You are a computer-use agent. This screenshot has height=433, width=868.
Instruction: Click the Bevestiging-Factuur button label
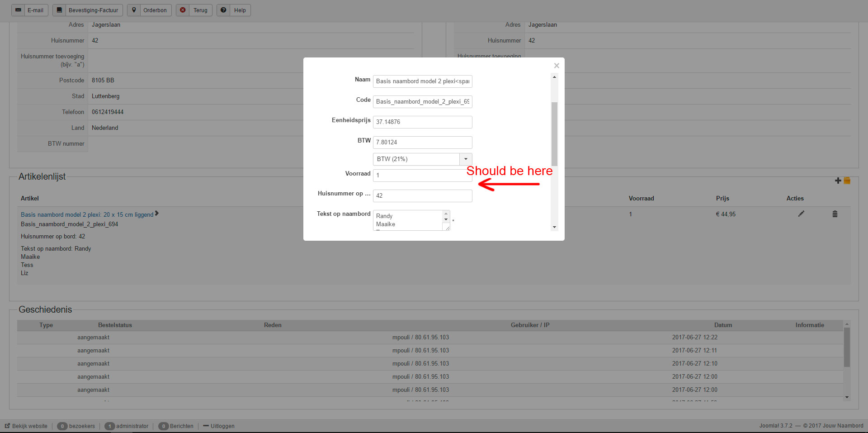pos(93,10)
